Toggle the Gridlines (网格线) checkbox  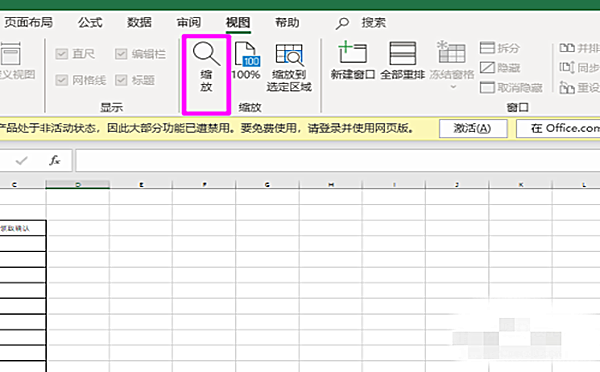point(62,80)
